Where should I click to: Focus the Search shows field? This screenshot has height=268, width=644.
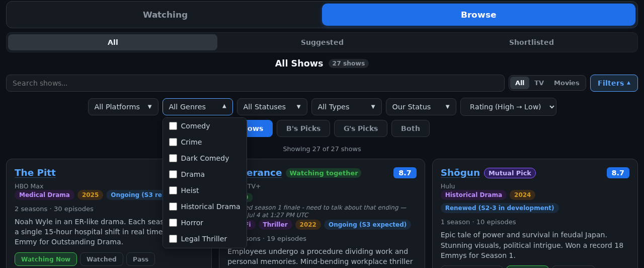tap(255, 83)
